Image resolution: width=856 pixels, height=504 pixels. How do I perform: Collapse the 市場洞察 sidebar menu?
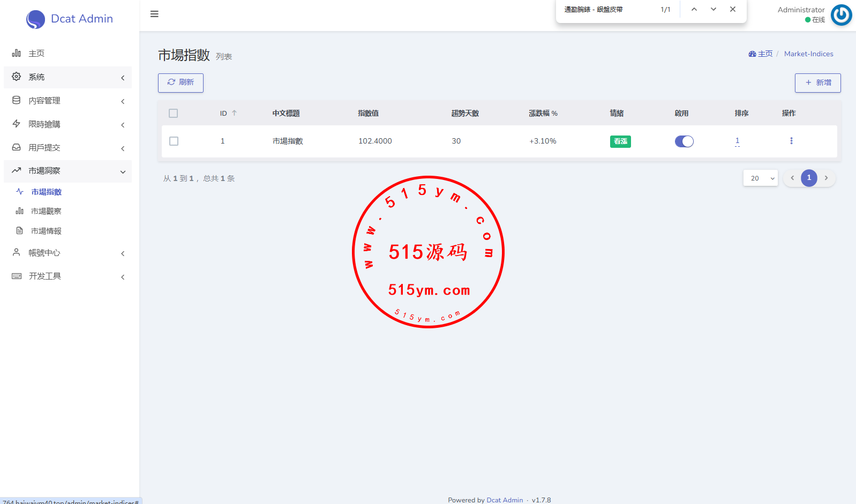tap(67, 171)
